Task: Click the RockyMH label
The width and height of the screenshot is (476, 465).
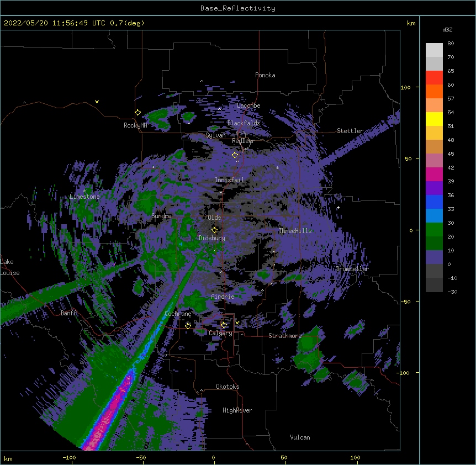Action: pyautogui.click(x=135, y=125)
